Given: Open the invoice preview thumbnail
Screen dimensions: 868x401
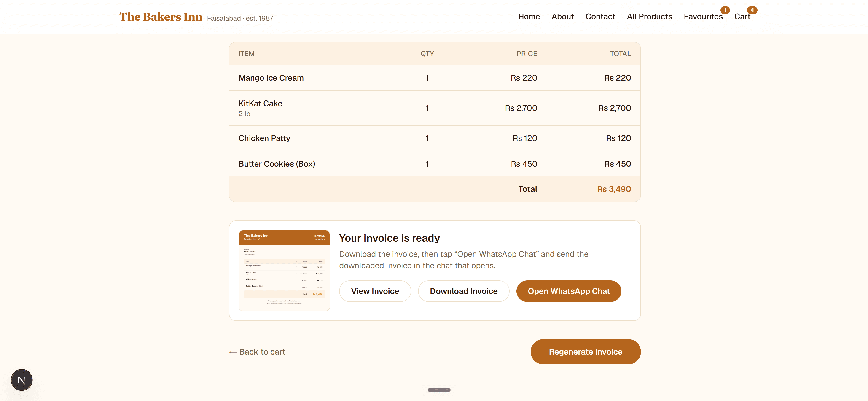Looking at the screenshot, I should (x=284, y=271).
